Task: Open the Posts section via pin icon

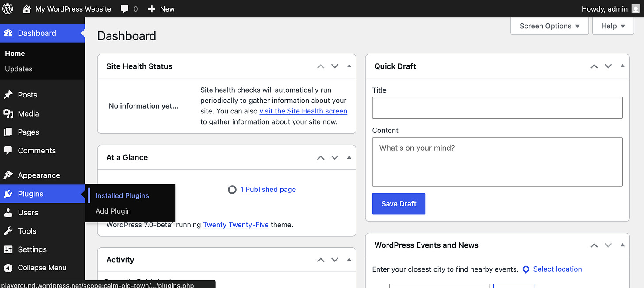Action: click(9, 94)
